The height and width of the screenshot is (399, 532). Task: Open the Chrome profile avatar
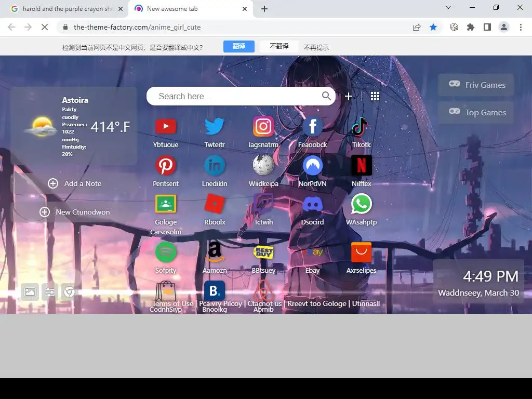pos(504,27)
